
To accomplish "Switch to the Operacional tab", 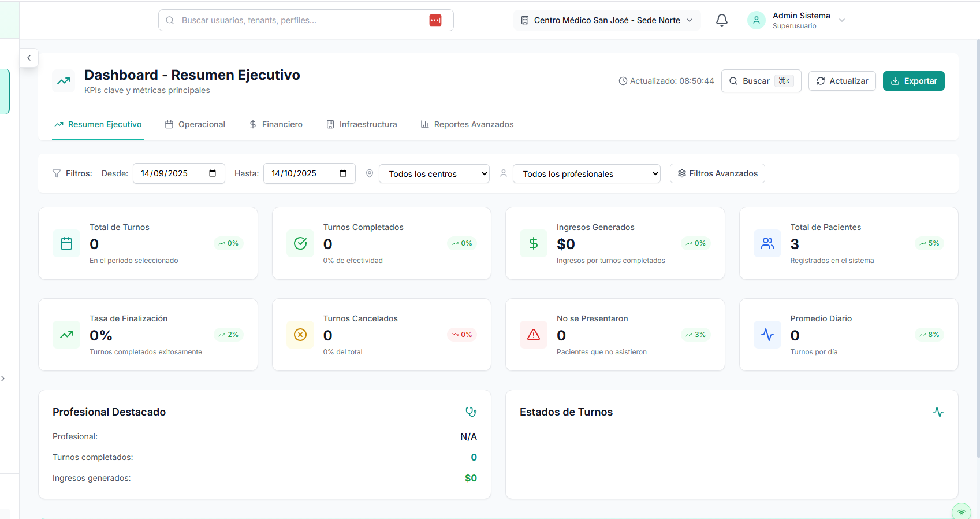I will [195, 124].
